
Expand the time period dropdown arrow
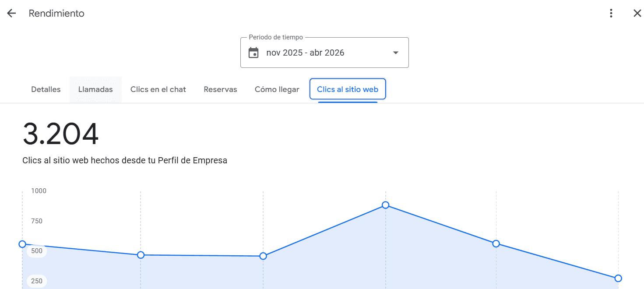click(x=395, y=53)
